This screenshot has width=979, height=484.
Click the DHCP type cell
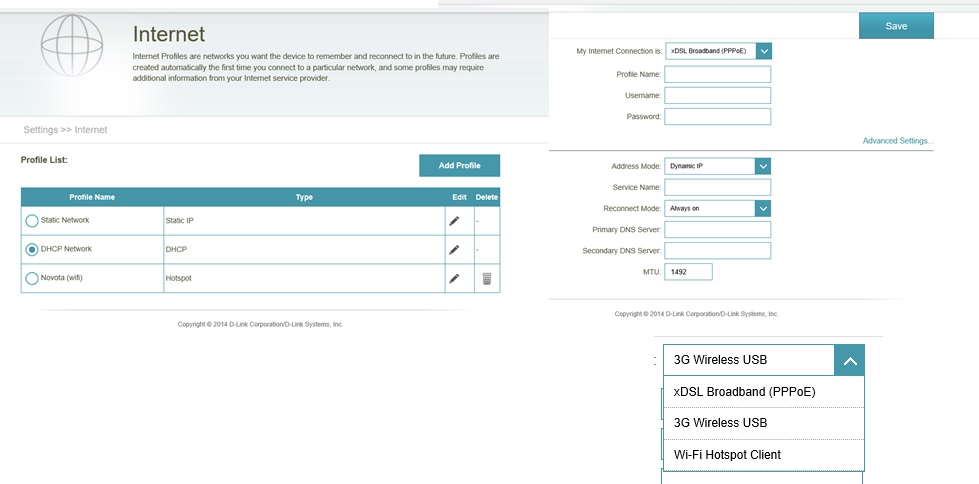[x=304, y=250]
